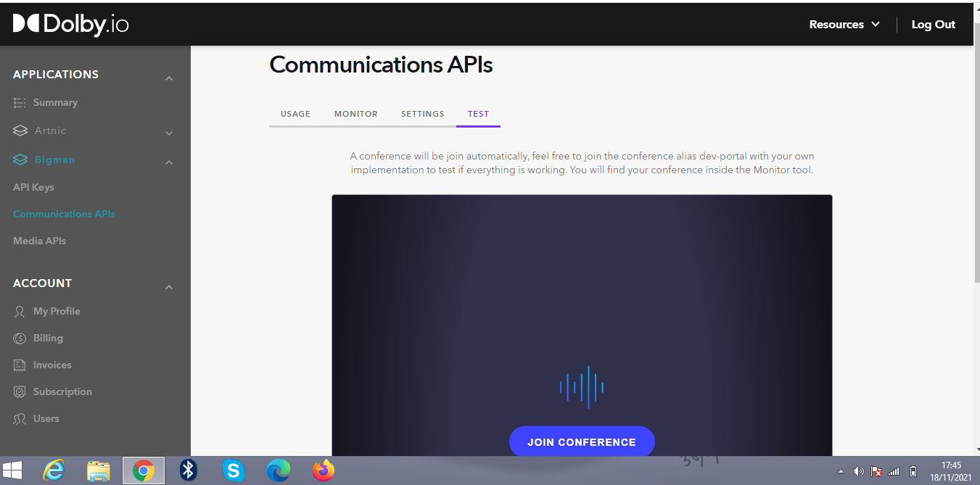Click the network signal tray icon
The height and width of the screenshot is (485, 980).
click(x=894, y=471)
